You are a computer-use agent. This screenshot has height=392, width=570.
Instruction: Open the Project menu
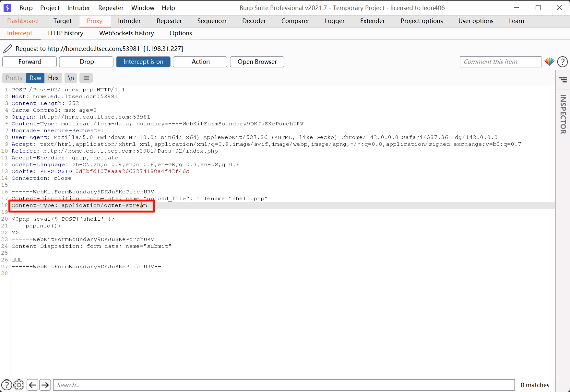(50, 8)
